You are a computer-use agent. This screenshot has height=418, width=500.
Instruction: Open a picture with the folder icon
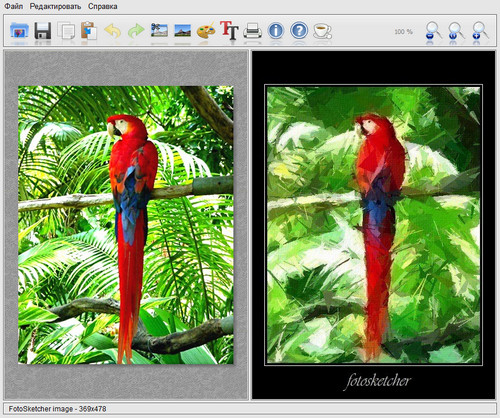[19, 31]
